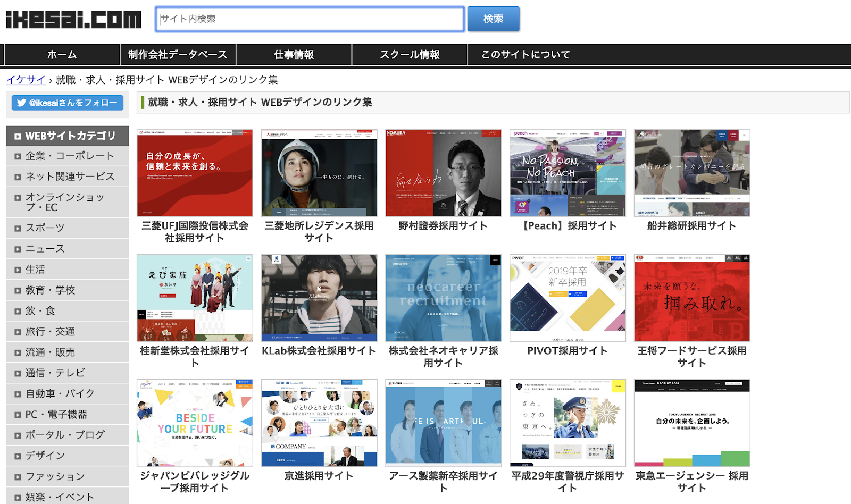The width and height of the screenshot is (851, 504).
Task: Click 東急エージェンシー 採用サイト title link
Action: [x=692, y=482]
